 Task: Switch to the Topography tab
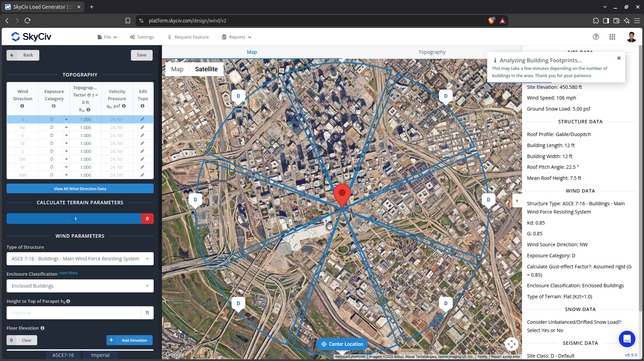click(x=432, y=52)
